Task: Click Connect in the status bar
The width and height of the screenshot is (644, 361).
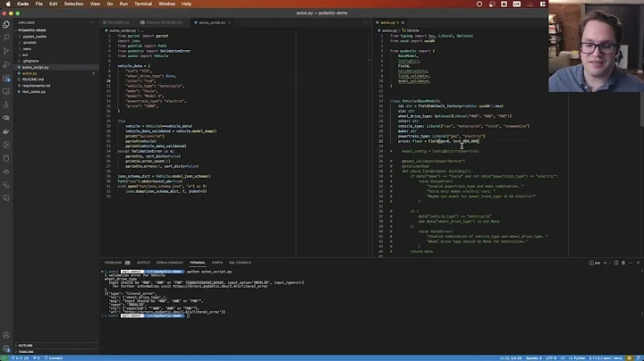Action: point(54,358)
